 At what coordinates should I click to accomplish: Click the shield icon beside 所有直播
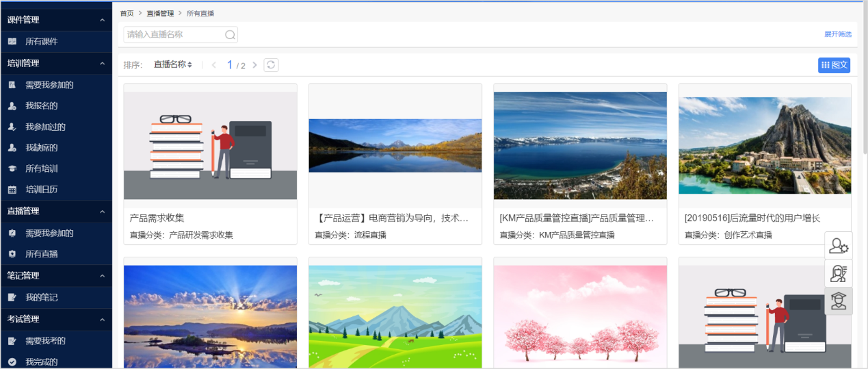tap(12, 254)
